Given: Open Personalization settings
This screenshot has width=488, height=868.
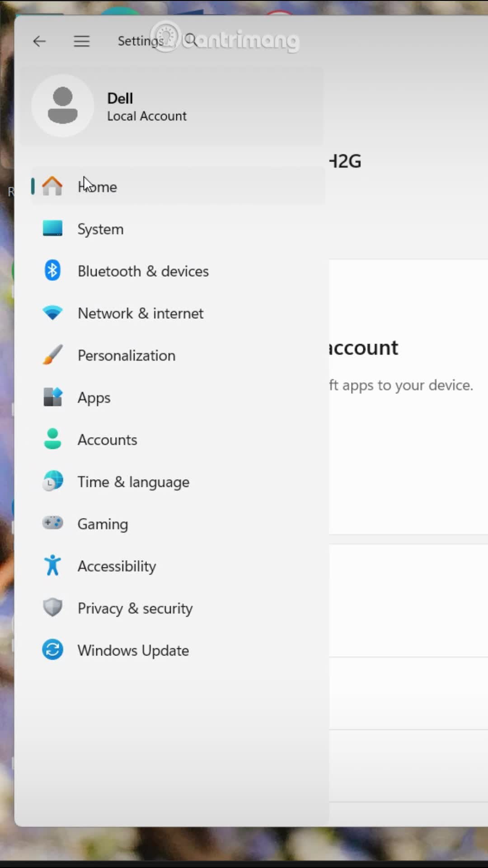Looking at the screenshot, I should point(178,355).
